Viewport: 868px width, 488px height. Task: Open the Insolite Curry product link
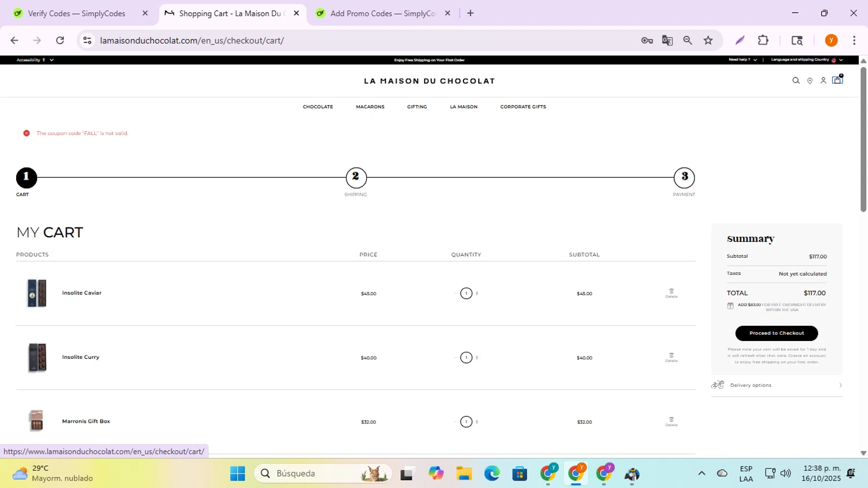tap(80, 357)
